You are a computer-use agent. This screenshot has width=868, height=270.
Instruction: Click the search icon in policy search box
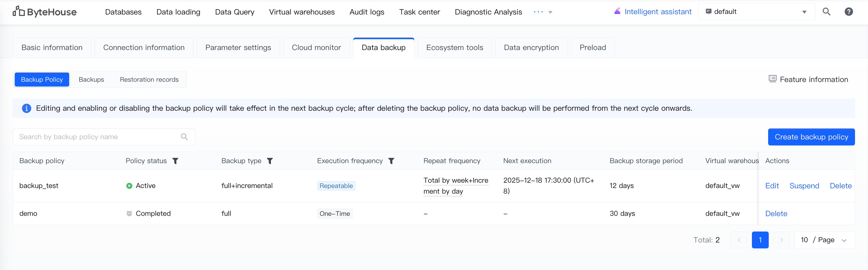click(x=184, y=137)
